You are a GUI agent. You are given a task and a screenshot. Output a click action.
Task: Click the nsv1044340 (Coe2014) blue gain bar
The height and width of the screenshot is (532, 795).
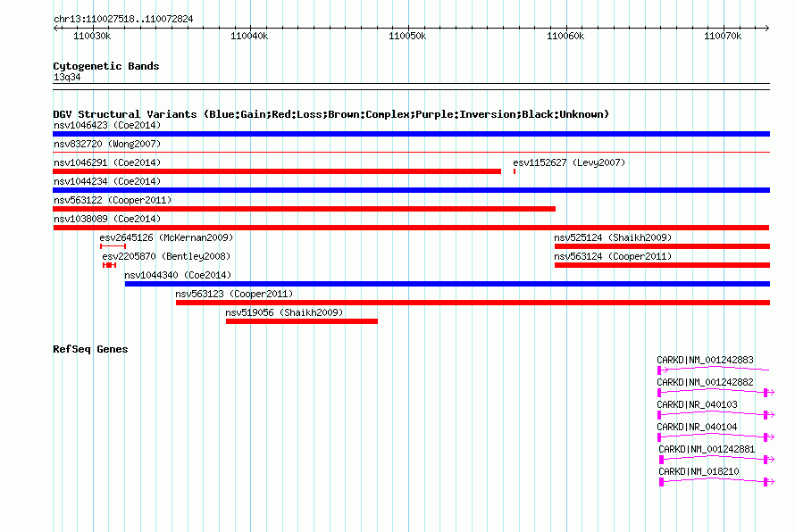coord(448,284)
